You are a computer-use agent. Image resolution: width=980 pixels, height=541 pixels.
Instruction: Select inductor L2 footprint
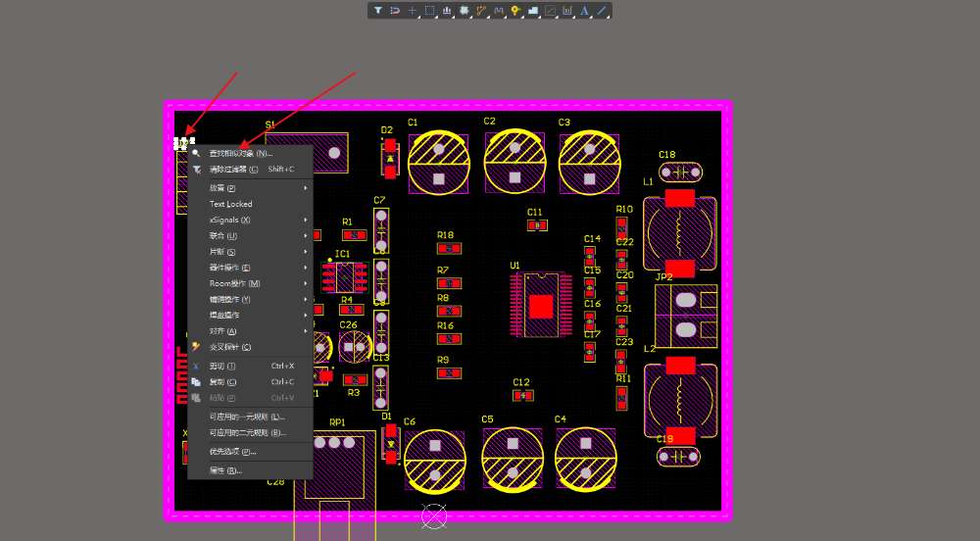(x=679, y=400)
